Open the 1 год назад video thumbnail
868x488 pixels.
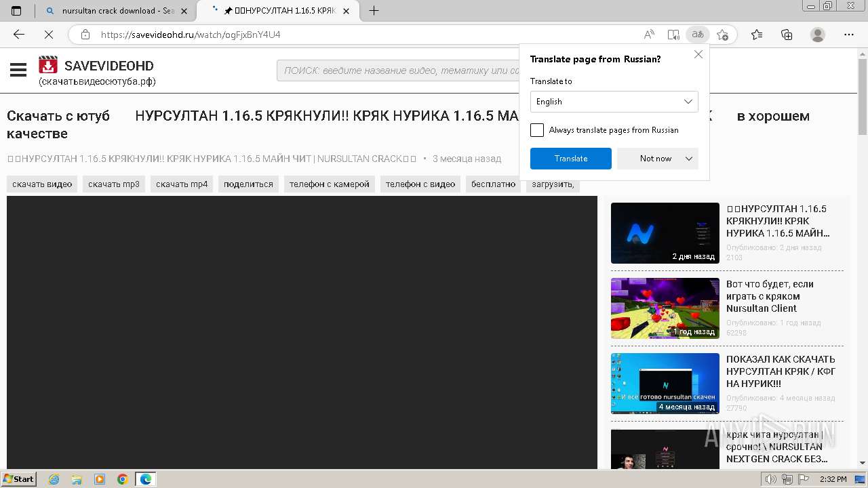click(x=665, y=308)
